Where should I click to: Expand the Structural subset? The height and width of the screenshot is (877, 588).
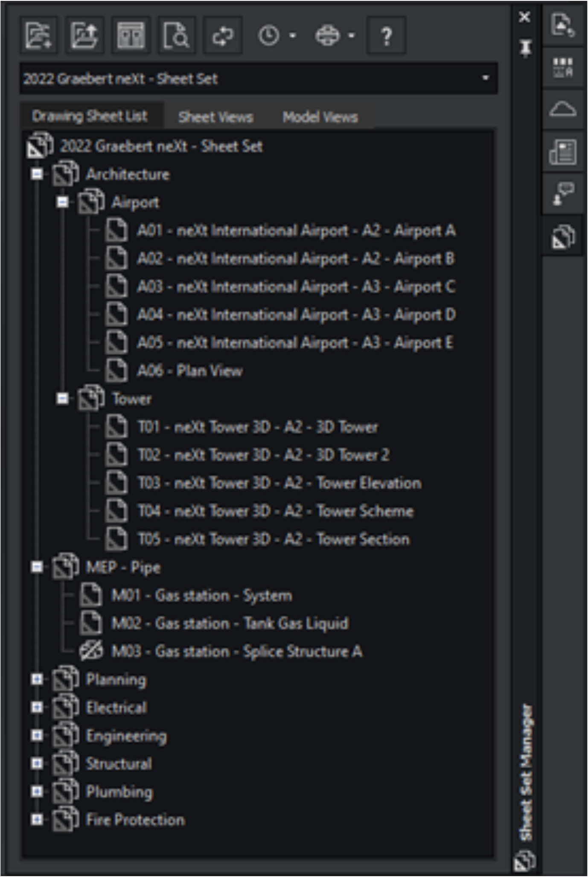tap(37, 763)
